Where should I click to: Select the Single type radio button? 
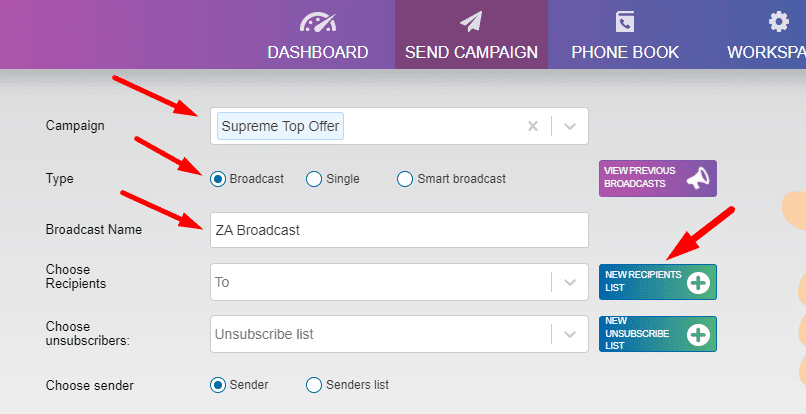point(314,179)
